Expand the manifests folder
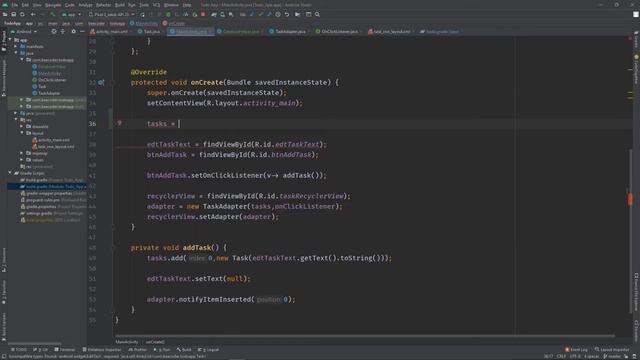Image resolution: width=640 pixels, height=360 pixels. click(x=16, y=47)
